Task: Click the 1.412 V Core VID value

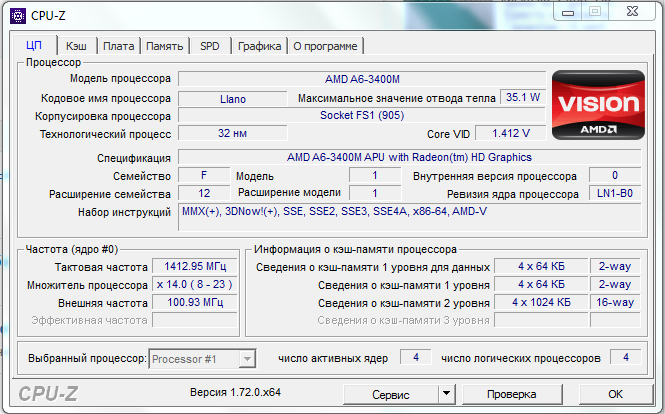Action: [511, 133]
